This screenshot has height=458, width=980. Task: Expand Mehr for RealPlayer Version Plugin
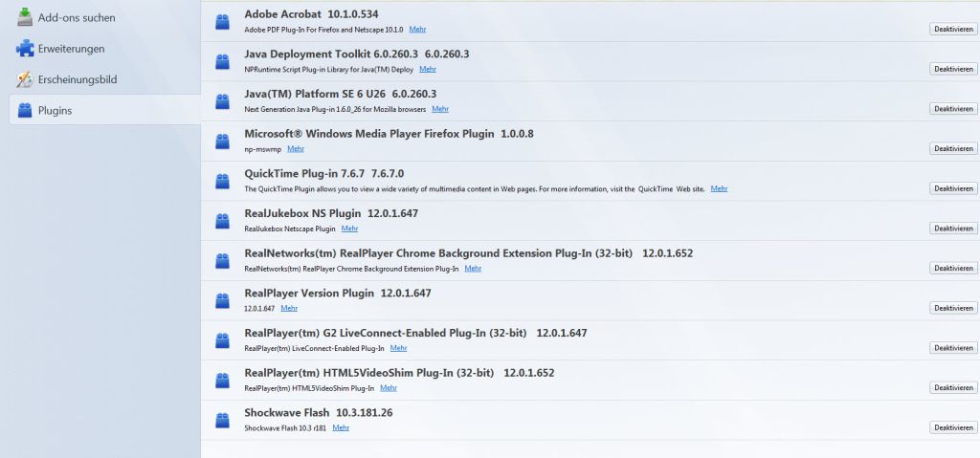(289, 308)
